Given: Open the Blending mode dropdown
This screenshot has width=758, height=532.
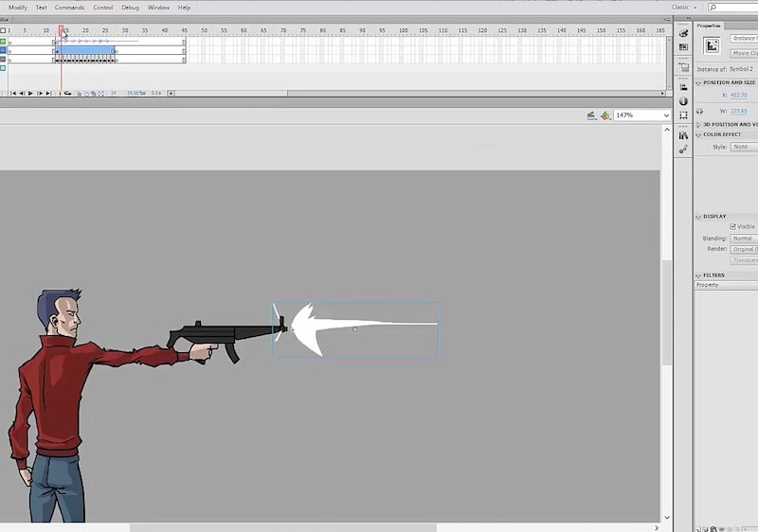Looking at the screenshot, I should point(743,239).
